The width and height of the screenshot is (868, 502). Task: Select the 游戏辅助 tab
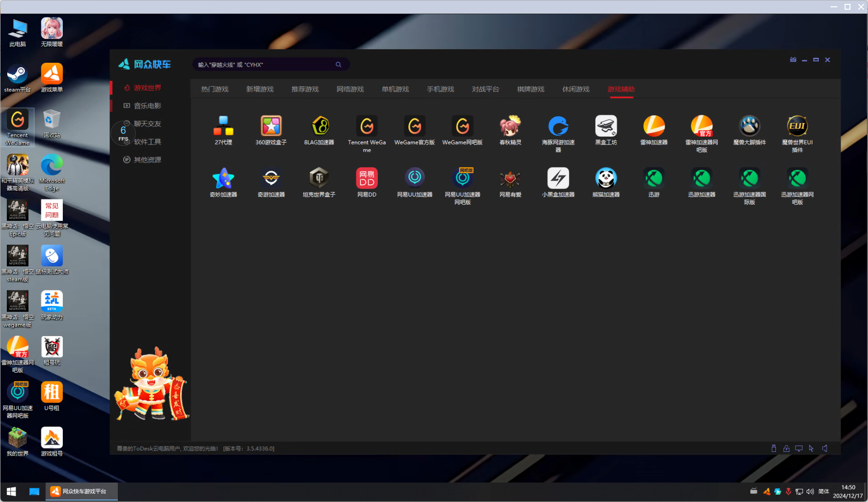(621, 89)
